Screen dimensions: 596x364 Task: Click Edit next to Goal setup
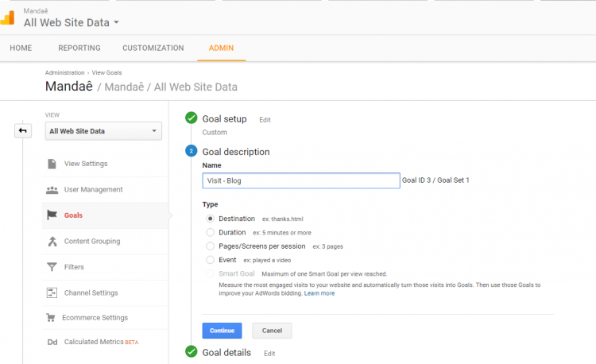tap(265, 120)
